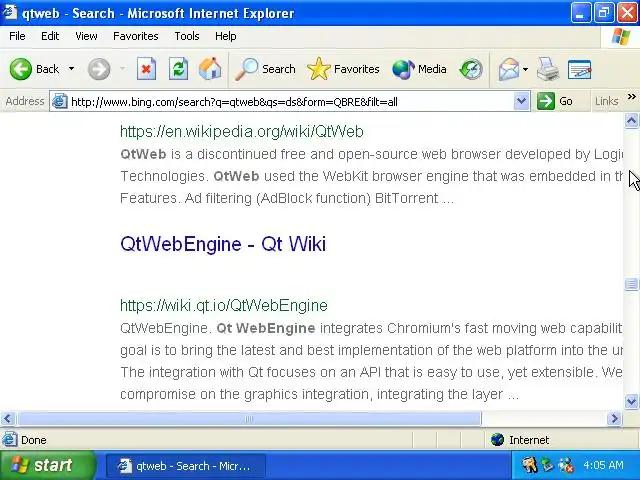Open the File menu
Image resolution: width=640 pixels, height=480 pixels.
(17, 36)
